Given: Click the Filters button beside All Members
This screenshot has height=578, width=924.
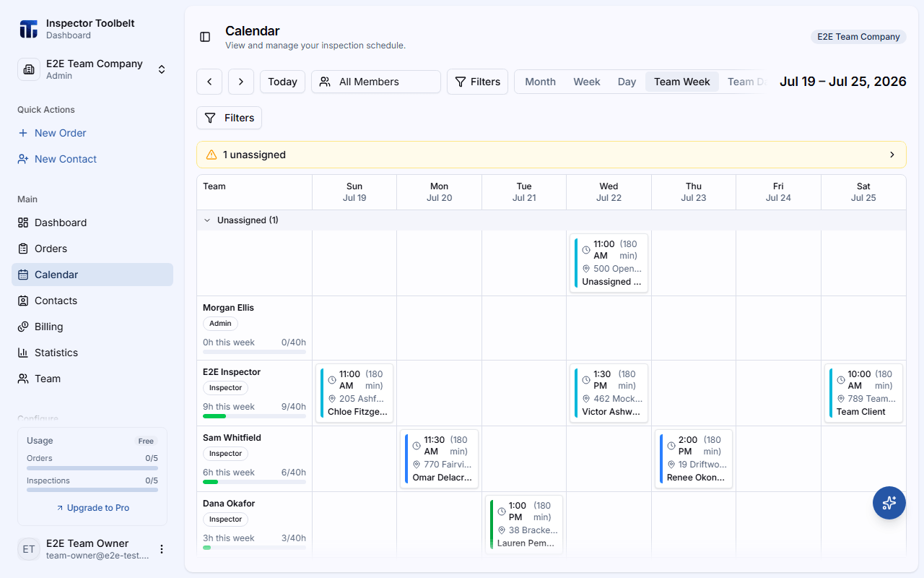Looking at the screenshot, I should click(477, 82).
